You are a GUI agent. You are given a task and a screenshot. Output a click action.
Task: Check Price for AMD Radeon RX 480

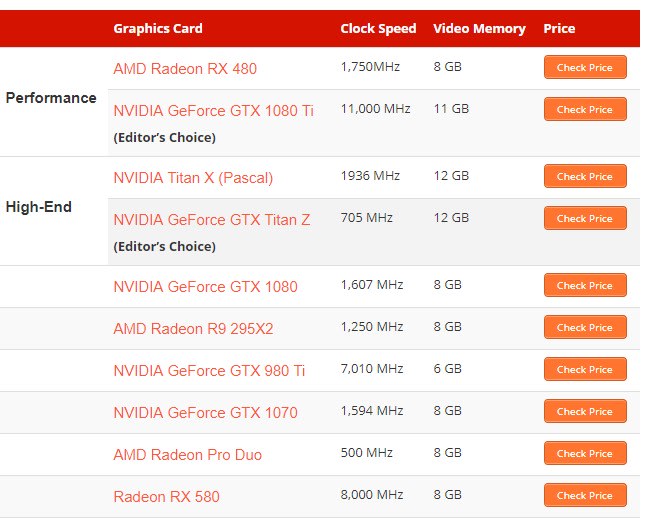[585, 67]
